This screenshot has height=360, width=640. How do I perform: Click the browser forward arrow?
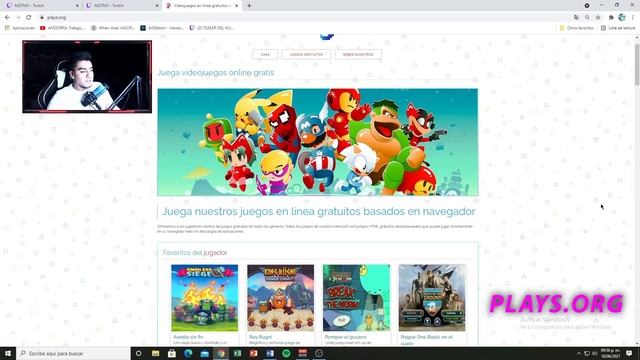18,18
